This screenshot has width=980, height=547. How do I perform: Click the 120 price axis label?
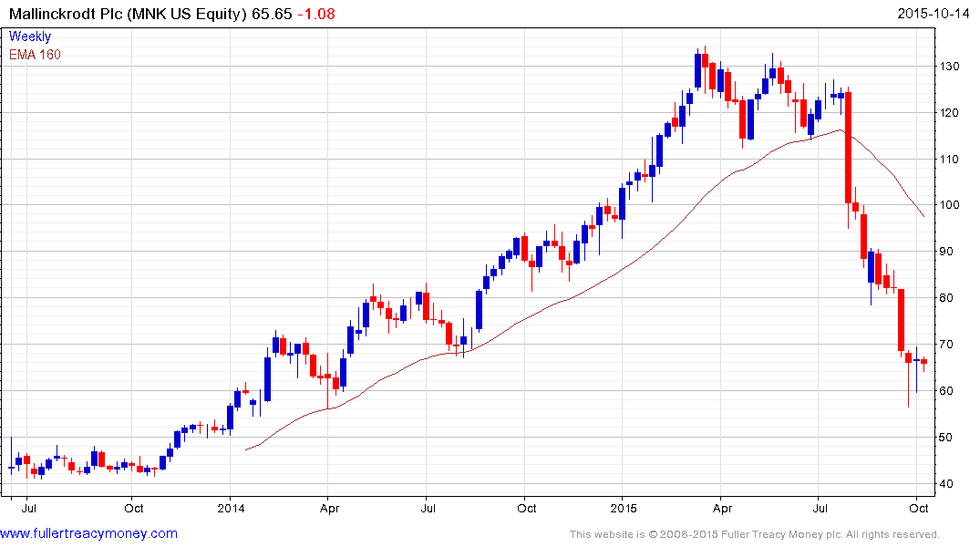click(949, 112)
